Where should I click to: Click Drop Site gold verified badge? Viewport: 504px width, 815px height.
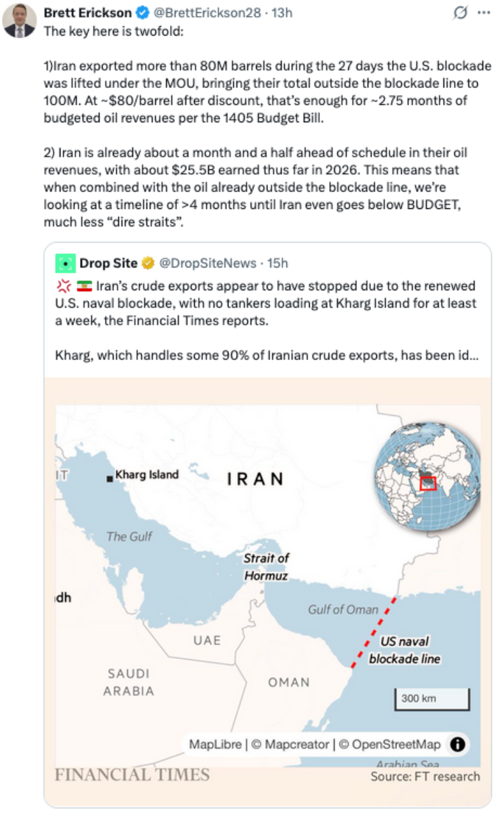click(x=148, y=263)
